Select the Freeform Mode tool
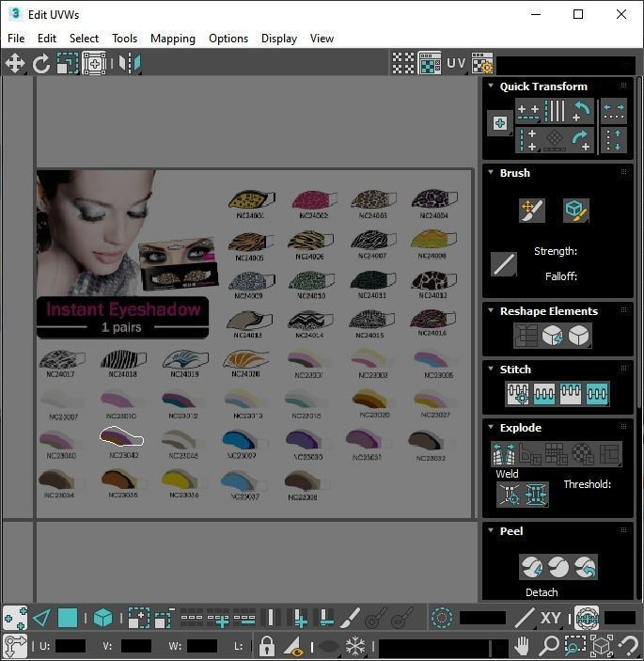Image resolution: width=644 pixels, height=661 pixels. tap(94, 64)
